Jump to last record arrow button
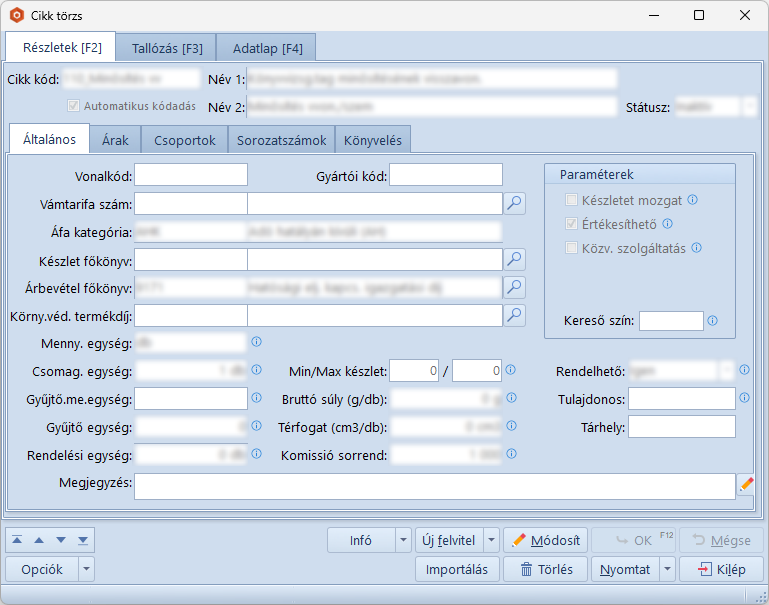 tap(83, 540)
